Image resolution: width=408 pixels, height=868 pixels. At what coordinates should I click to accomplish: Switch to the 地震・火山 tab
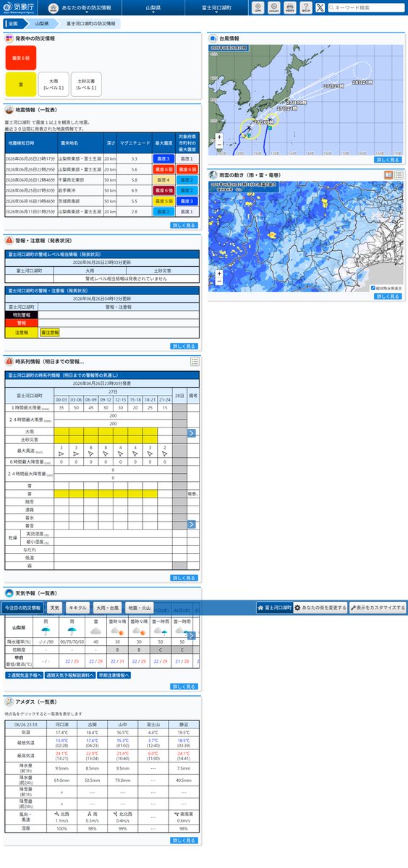[x=140, y=608]
